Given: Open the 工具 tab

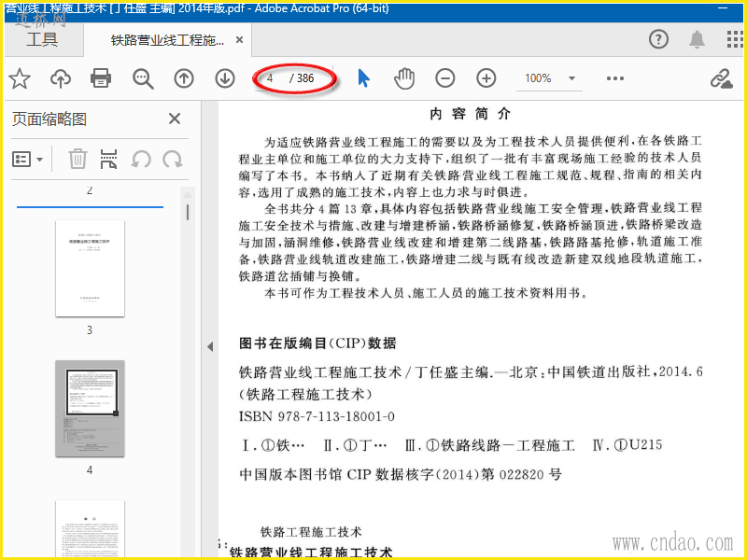Looking at the screenshot, I should pos(42,39).
